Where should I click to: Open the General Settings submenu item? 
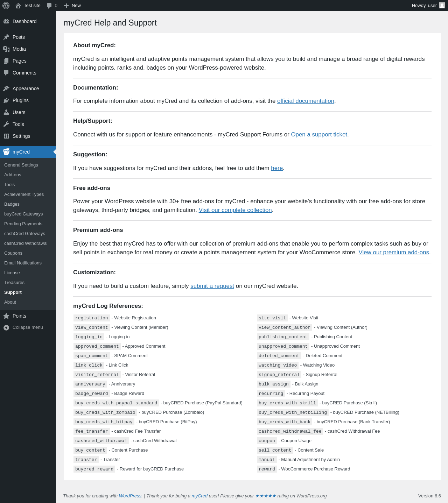pyautogui.click(x=21, y=165)
